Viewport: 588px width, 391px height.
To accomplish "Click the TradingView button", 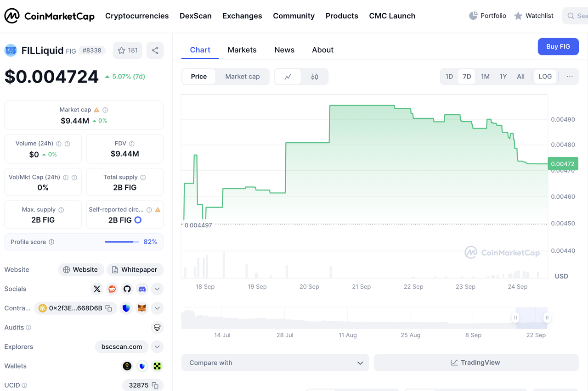I will (476, 363).
